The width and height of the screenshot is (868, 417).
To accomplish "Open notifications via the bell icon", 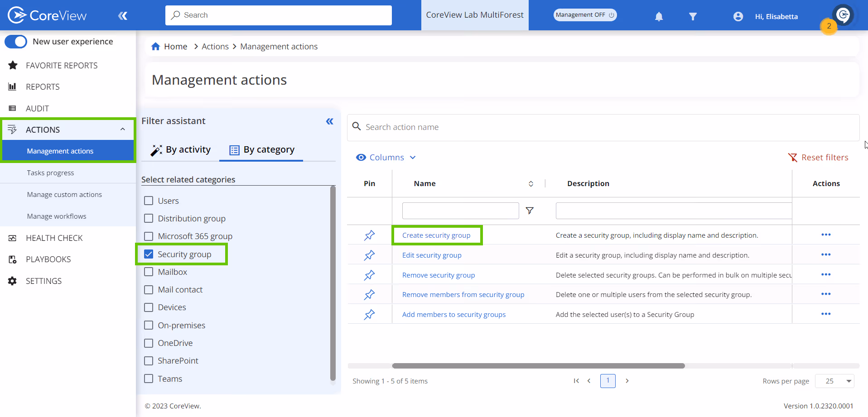I will point(659,16).
